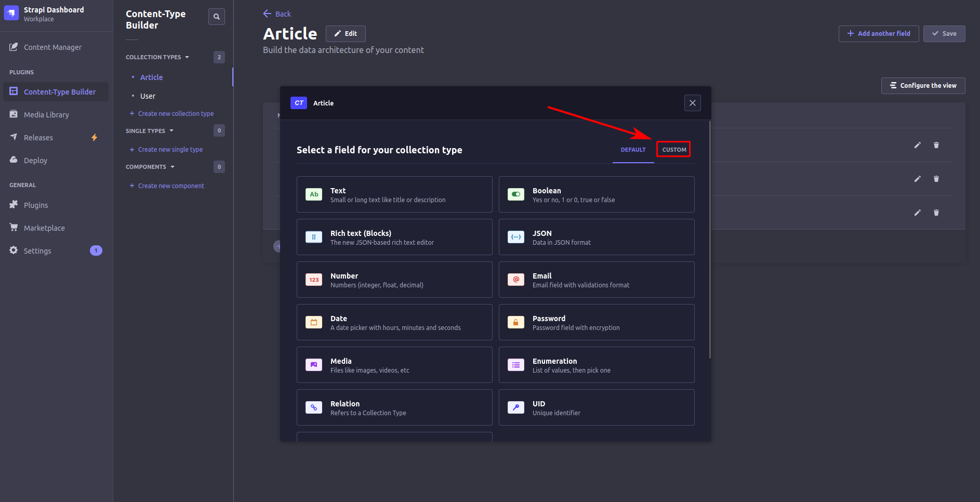Click the search icon in Content-Type Builder
980x502 pixels.
coord(217,17)
